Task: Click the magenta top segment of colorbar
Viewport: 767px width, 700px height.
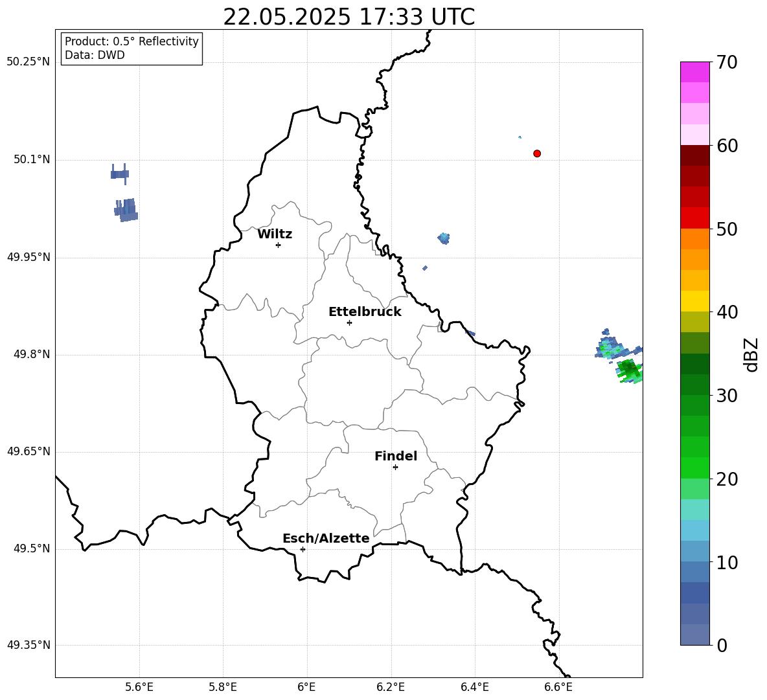Action: [694, 72]
